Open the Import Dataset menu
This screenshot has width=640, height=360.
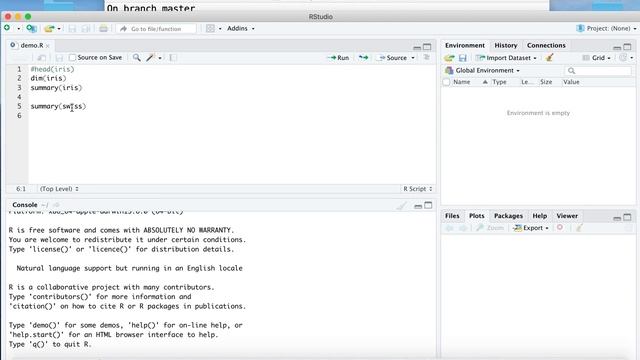pyautogui.click(x=506, y=58)
